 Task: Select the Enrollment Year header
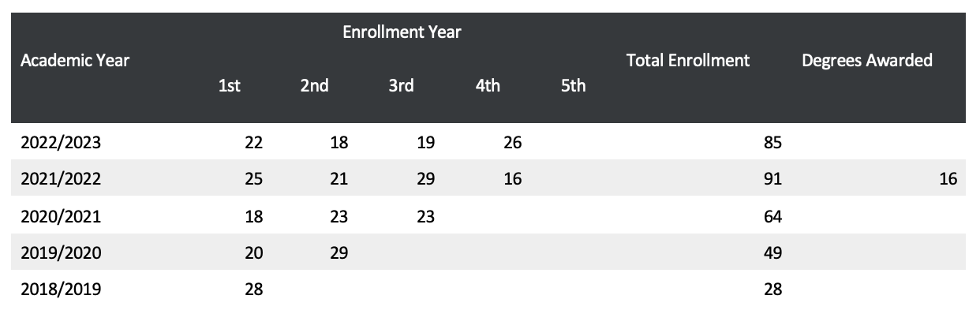[x=402, y=32]
